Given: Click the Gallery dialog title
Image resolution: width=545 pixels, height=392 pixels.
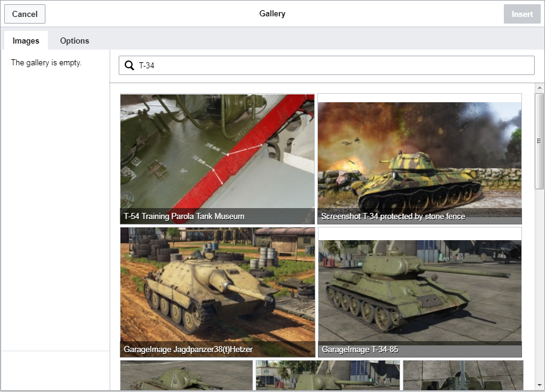Looking at the screenshot, I should 272,13.
